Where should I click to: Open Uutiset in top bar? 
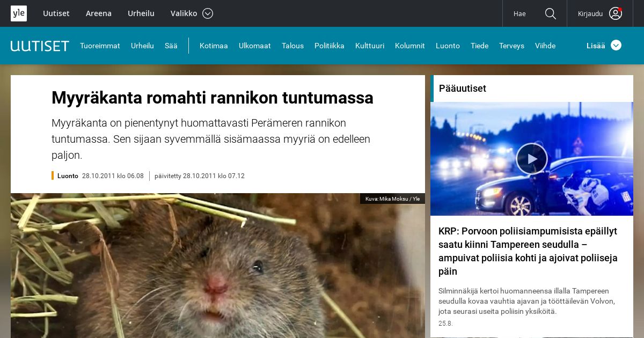point(56,13)
